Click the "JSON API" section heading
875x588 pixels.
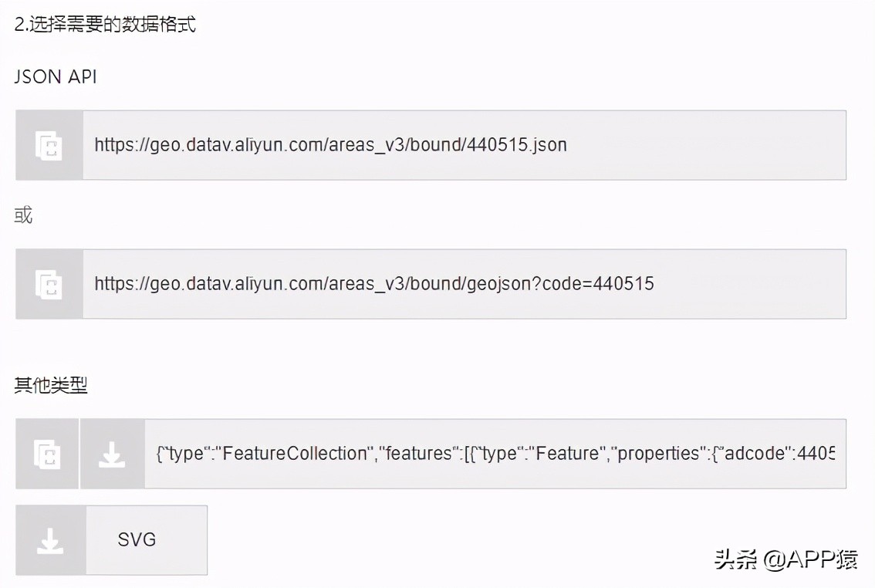pos(56,76)
